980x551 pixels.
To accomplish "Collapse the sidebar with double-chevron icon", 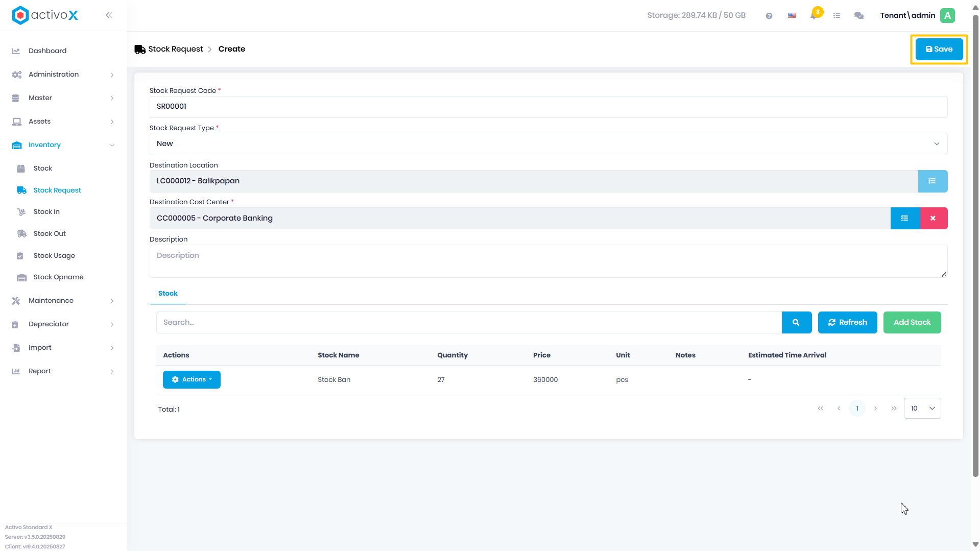I will click(x=109, y=15).
